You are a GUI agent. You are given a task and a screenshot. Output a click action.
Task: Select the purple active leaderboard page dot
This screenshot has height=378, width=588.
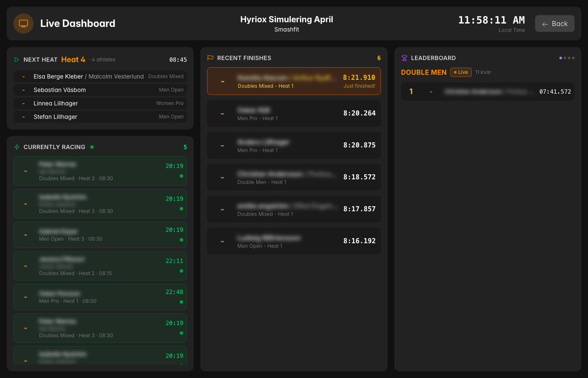tap(561, 58)
